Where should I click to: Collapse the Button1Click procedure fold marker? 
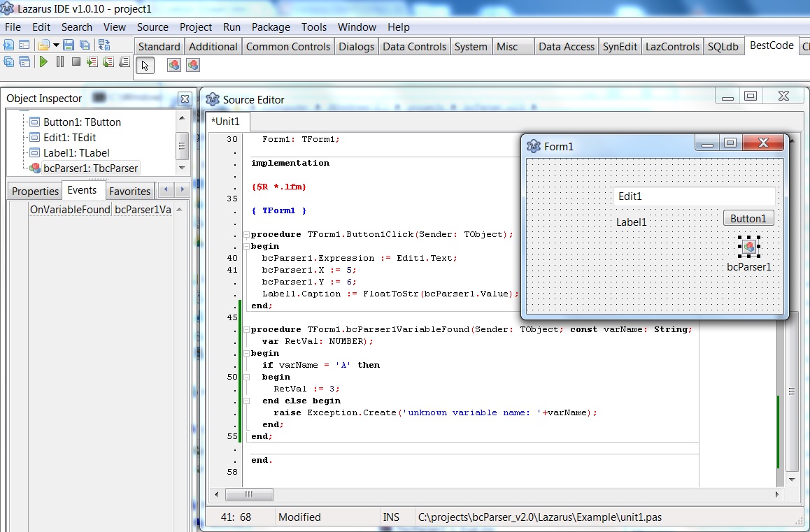246,234
